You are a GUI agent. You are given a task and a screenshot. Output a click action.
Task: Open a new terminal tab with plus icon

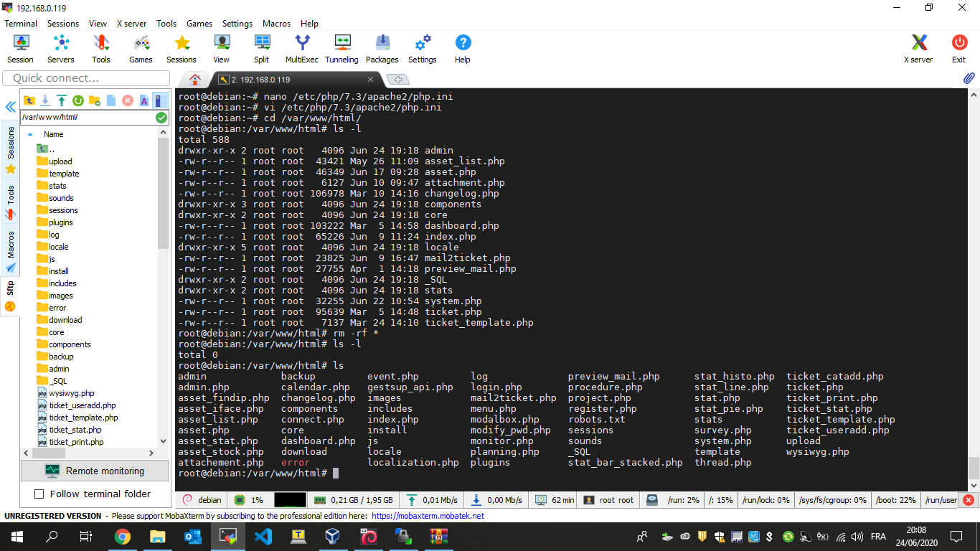(x=397, y=80)
